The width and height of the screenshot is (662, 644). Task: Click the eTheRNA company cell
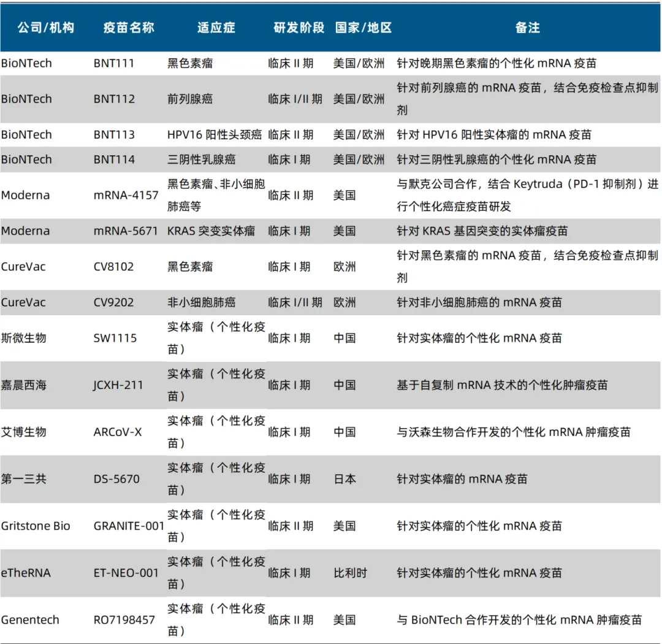[26, 573]
